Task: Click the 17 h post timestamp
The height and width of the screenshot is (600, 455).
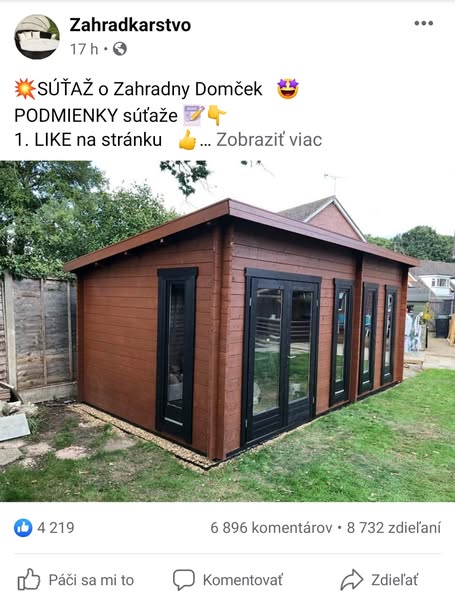Action: click(84, 49)
